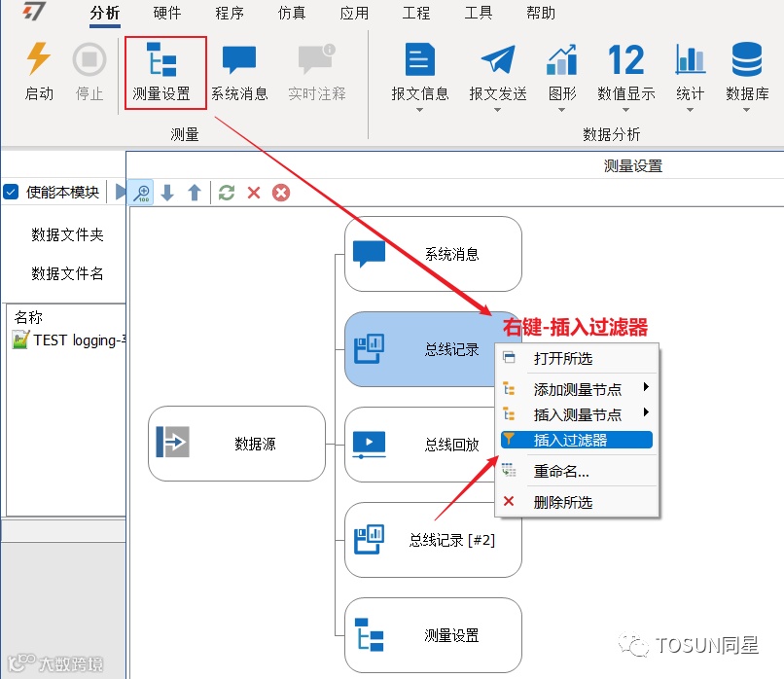Expand the 图形 dropdown arrow
This screenshot has width=784, height=679.
tap(561, 110)
